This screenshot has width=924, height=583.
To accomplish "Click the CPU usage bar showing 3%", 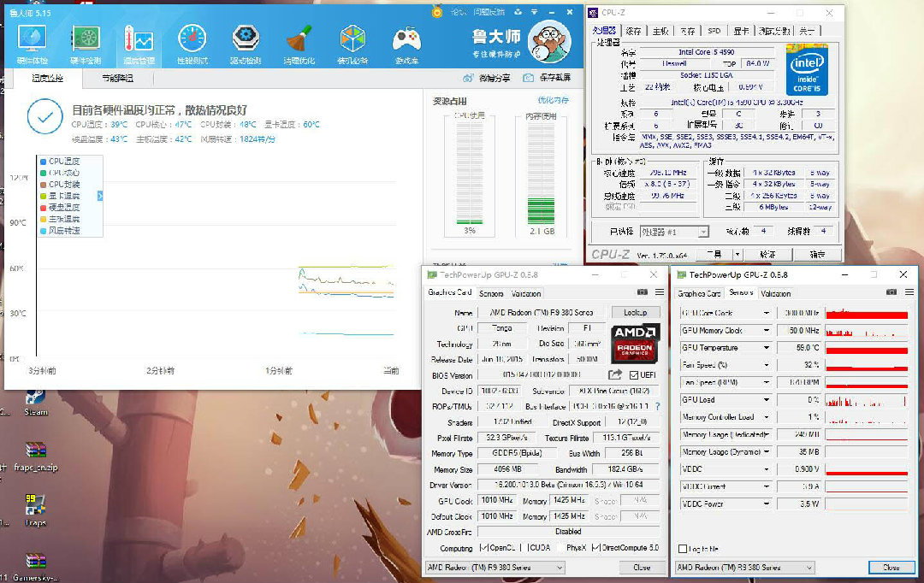I will tap(470, 174).
